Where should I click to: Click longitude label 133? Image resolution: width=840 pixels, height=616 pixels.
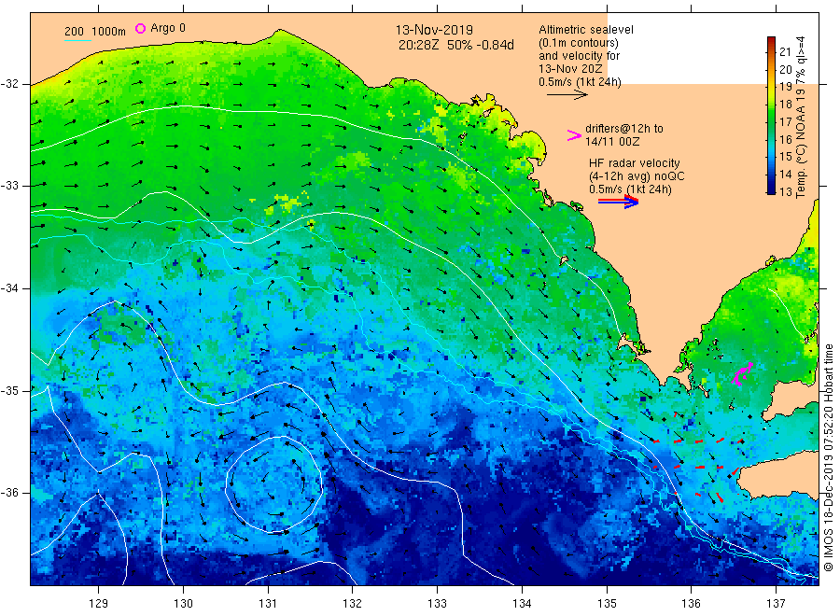[437, 604]
